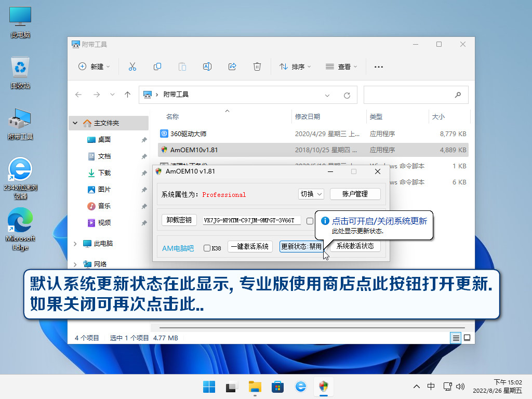Sort files by the 修改日期 column header
This screenshot has width=532, height=399.
pyautogui.click(x=308, y=117)
